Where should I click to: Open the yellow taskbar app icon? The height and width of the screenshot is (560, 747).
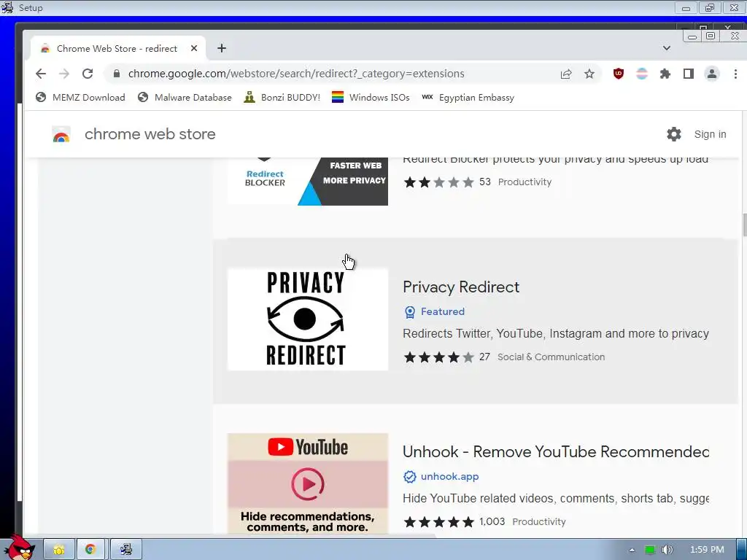[59, 550]
